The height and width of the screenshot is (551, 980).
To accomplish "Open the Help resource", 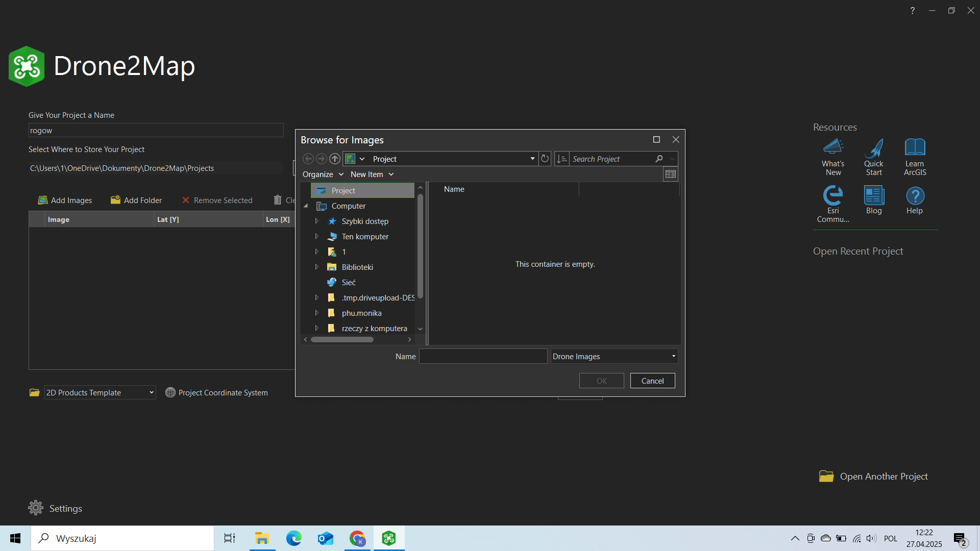I will pos(915,199).
